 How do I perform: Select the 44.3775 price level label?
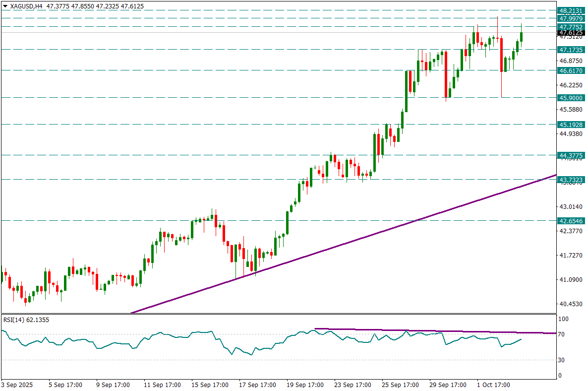(570, 155)
